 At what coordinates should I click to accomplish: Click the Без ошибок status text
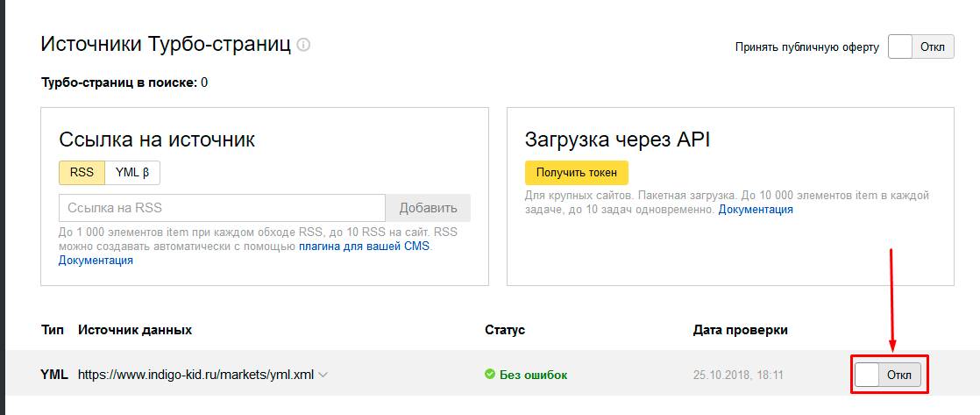[533, 375]
